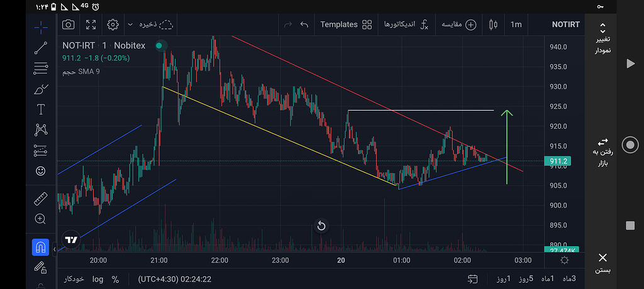The height and width of the screenshot is (289, 644).
Task: Open the Templates menu
Action: 347,25
